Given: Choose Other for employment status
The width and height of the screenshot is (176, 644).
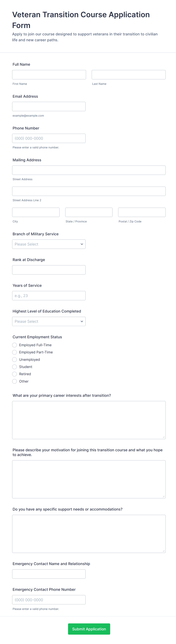Looking at the screenshot, I should point(15,381).
